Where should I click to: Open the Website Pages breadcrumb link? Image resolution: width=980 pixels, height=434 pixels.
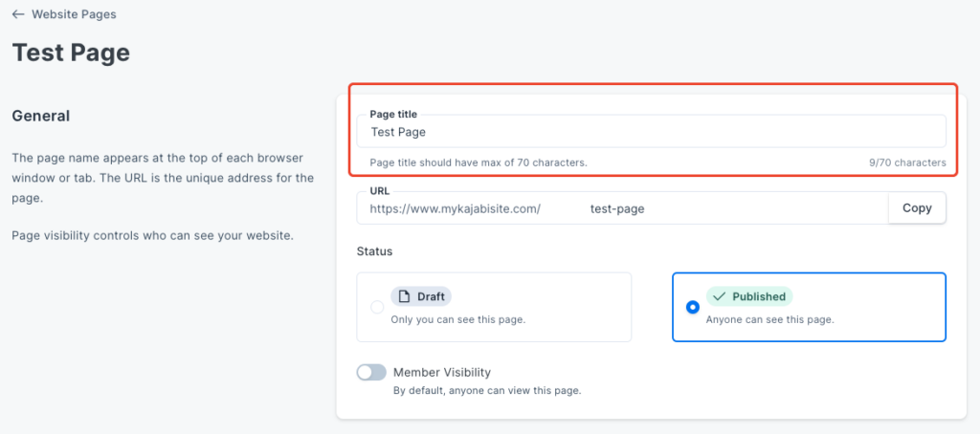point(74,13)
